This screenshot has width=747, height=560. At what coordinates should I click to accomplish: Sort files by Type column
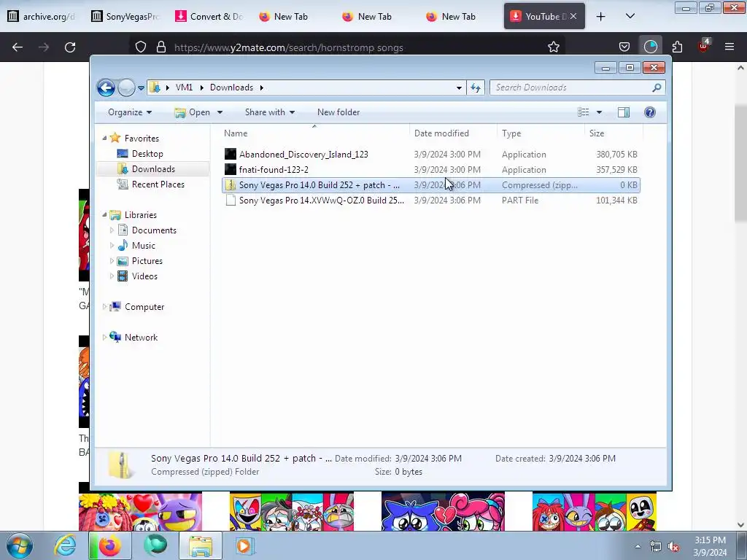pyautogui.click(x=541, y=133)
